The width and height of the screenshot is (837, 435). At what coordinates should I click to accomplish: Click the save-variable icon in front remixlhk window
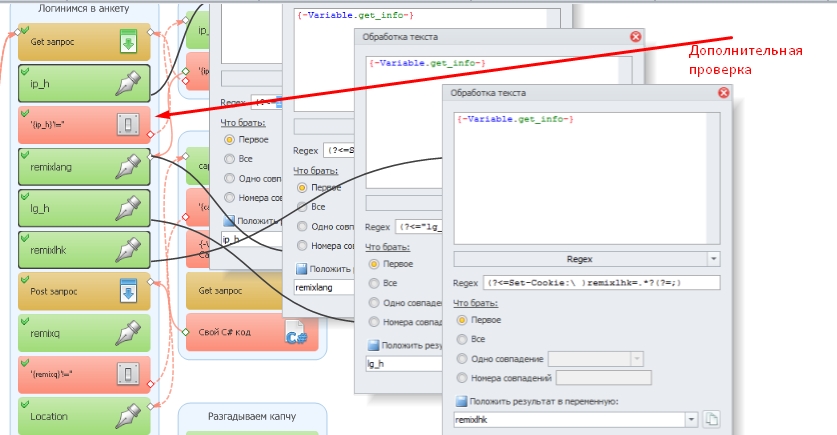coord(461,401)
